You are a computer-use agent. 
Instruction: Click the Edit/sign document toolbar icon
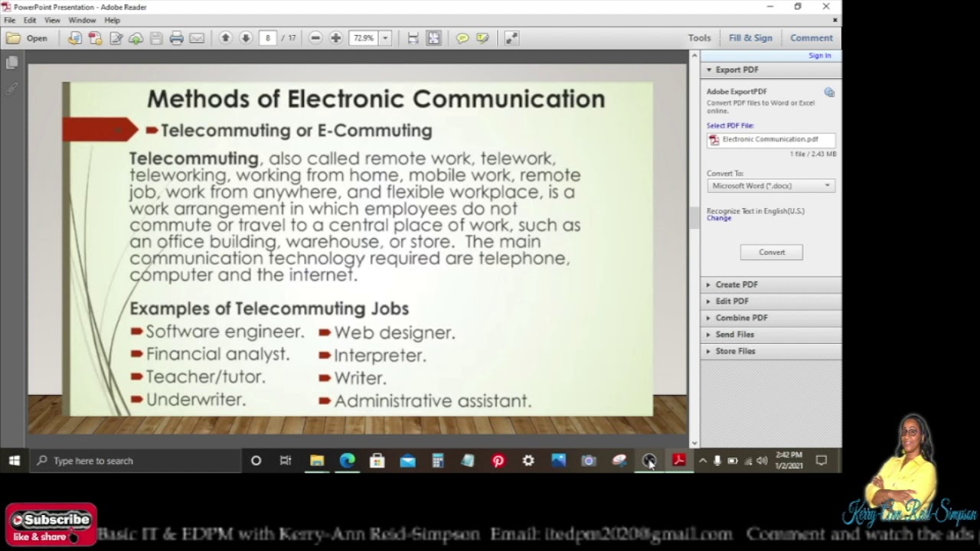point(116,37)
